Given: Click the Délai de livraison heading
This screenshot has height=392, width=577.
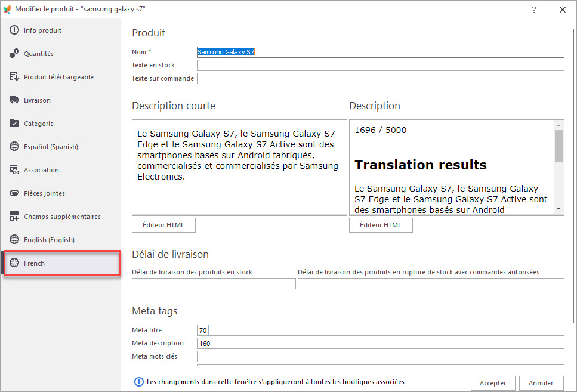Looking at the screenshot, I should (171, 254).
